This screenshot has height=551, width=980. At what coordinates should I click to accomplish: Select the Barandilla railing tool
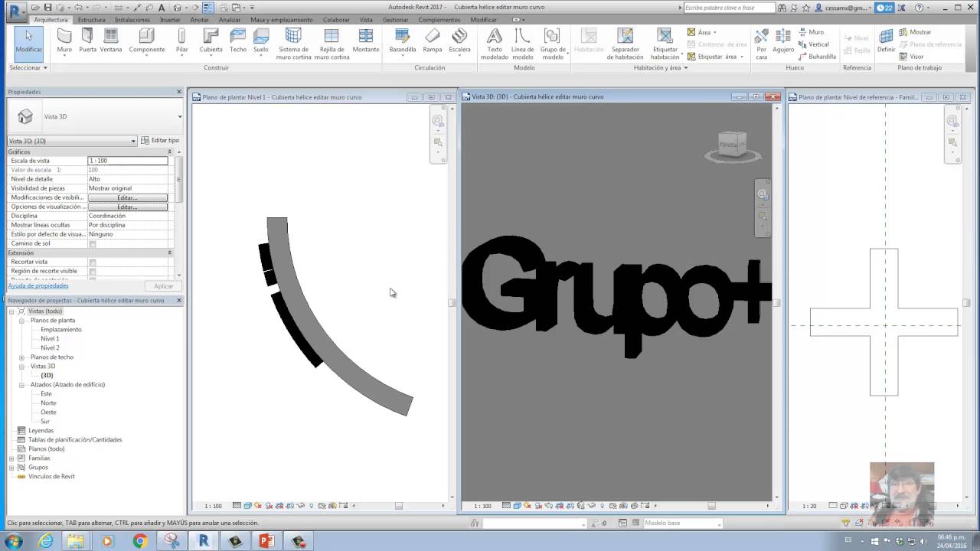pos(402,41)
